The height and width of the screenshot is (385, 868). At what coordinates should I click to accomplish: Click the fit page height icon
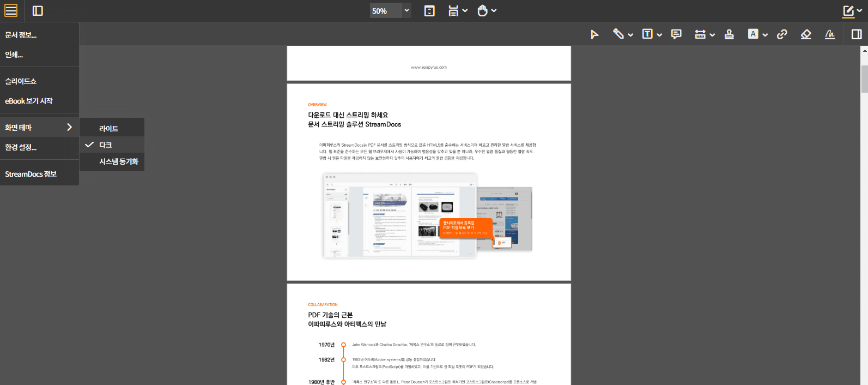(x=429, y=11)
